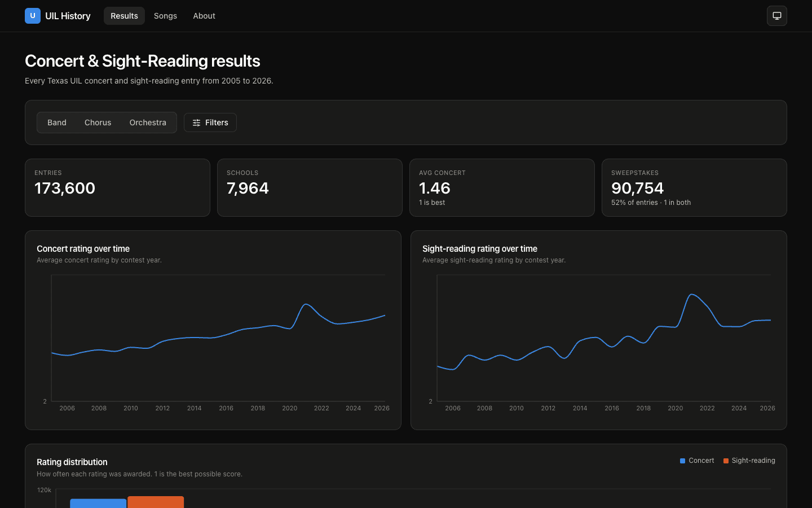Click the 2020 label on Concert rating chart

coord(290,408)
